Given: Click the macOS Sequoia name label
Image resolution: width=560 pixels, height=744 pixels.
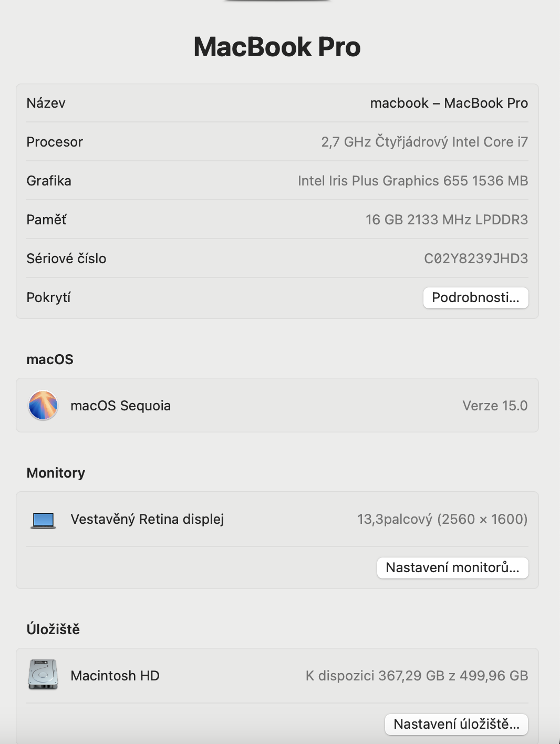Looking at the screenshot, I should (120, 406).
